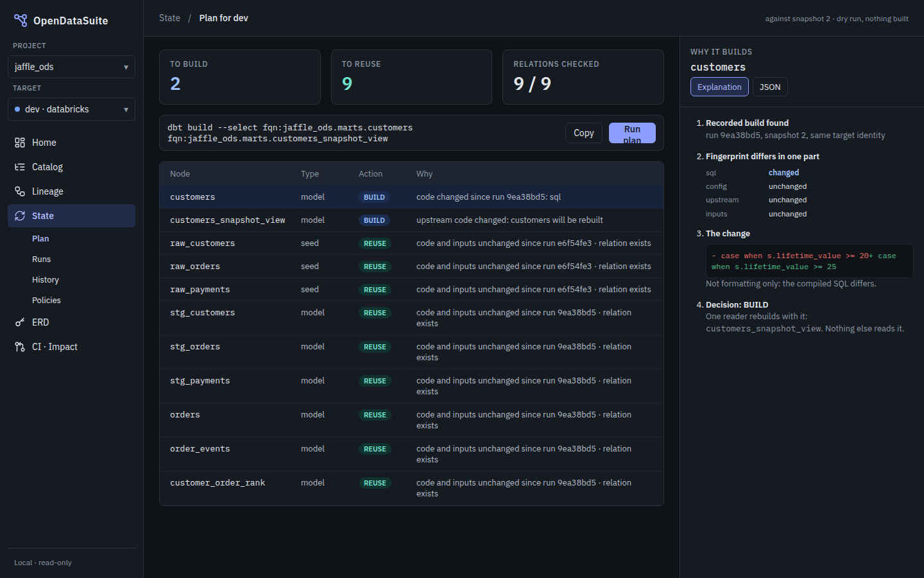Click the Why column header
The height and width of the screenshot is (578, 924).
(x=424, y=174)
